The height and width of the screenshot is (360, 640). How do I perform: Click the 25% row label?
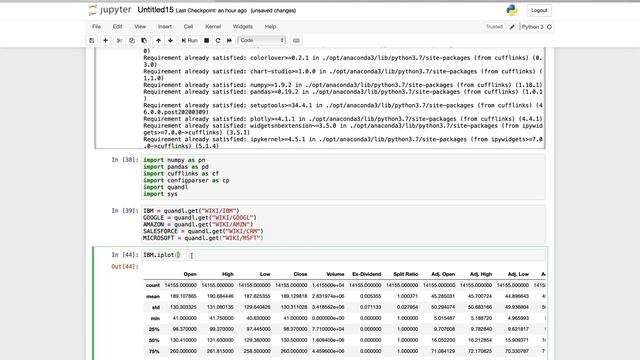point(154,329)
